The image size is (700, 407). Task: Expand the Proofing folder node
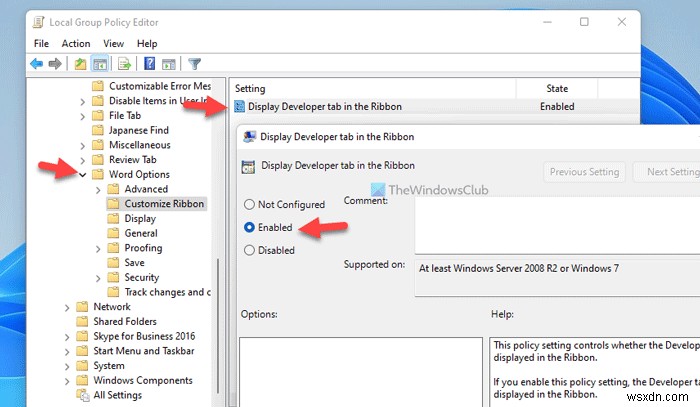[98, 249]
